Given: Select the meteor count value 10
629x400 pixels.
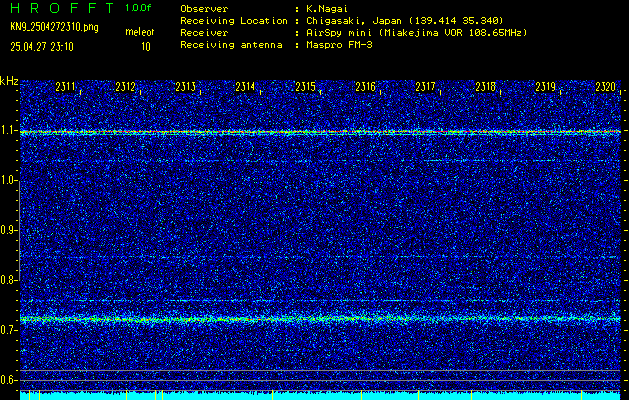Looking at the screenshot, I should coord(146,47).
